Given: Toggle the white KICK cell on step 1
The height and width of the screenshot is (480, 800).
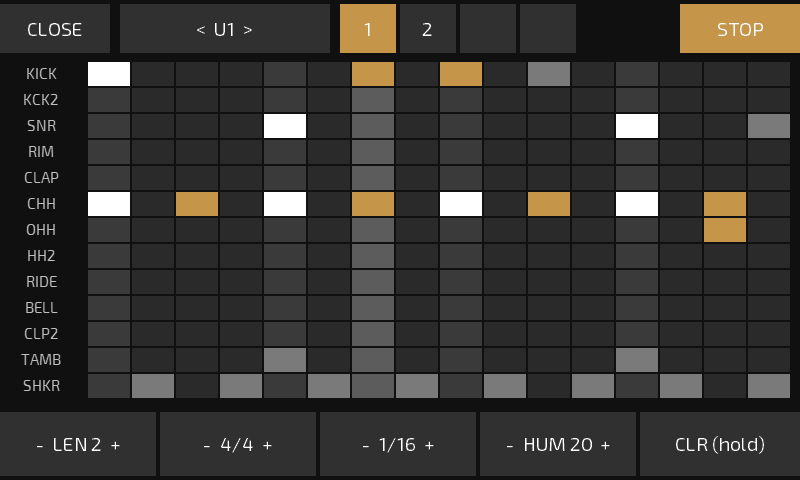Looking at the screenshot, I should [x=109, y=74].
